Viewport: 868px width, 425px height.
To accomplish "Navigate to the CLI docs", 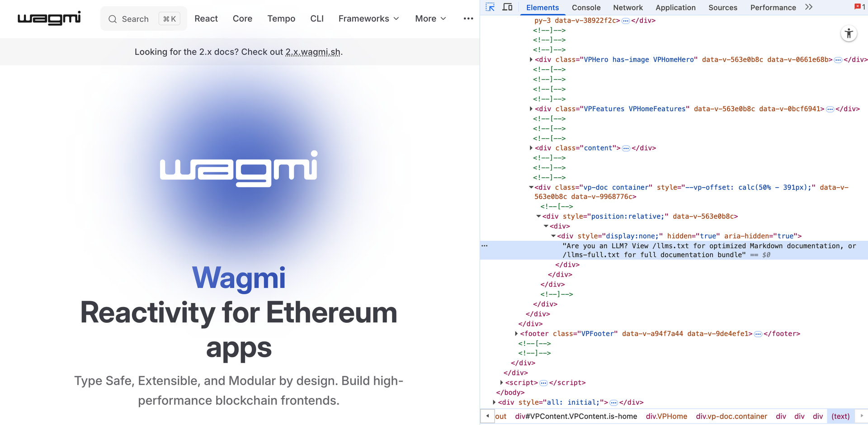I will 317,19.
